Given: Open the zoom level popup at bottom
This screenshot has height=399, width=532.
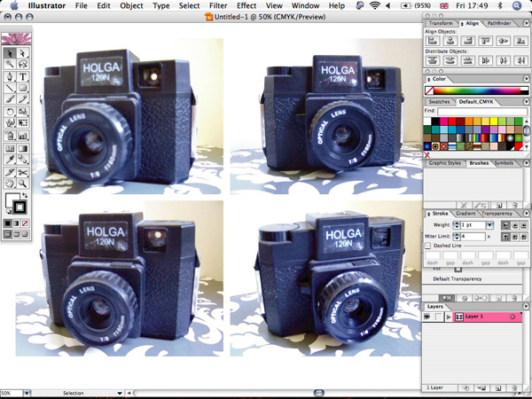Looking at the screenshot, I should click(x=27, y=393).
